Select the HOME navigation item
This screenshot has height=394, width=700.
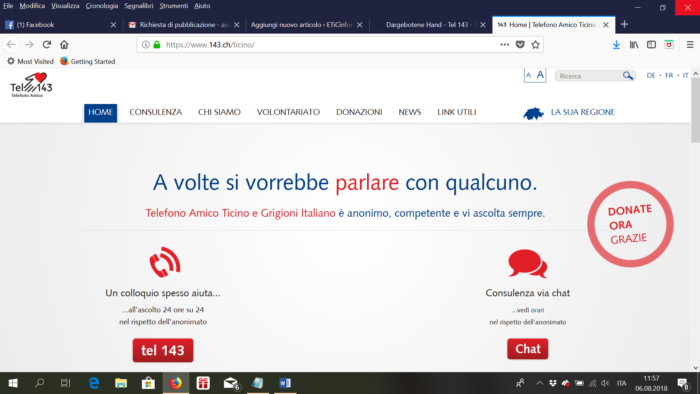click(100, 112)
